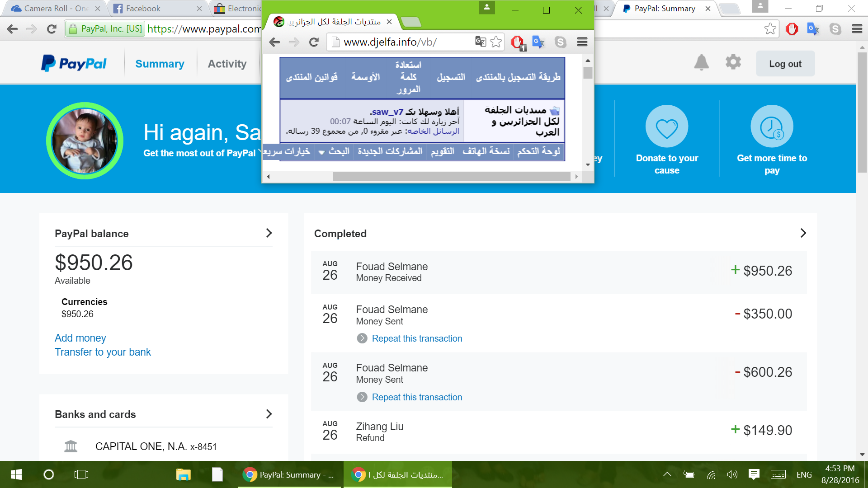Open the Windows Start menu
This screenshot has height=488, width=868.
(16, 474)
